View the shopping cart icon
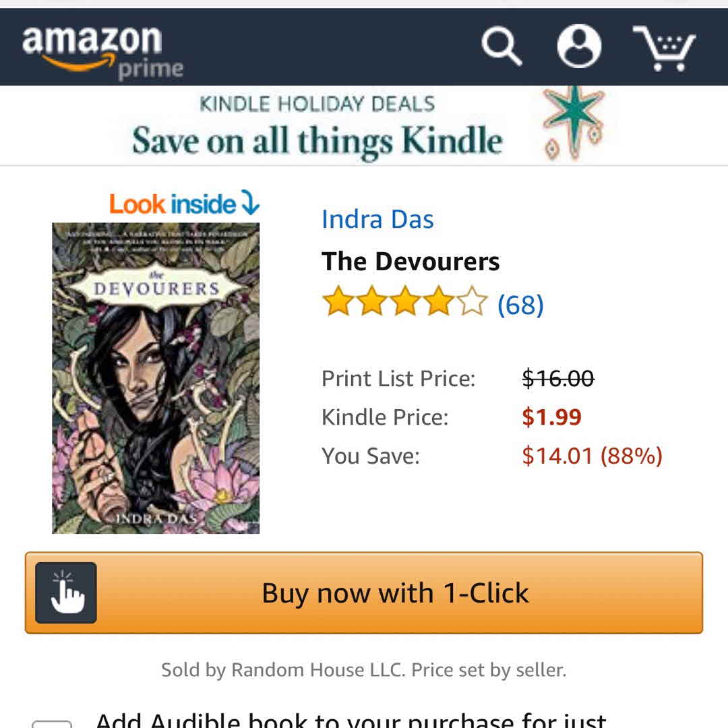This screenshot has width=728, height=728. pyautogui.click(x=664, y=49)
